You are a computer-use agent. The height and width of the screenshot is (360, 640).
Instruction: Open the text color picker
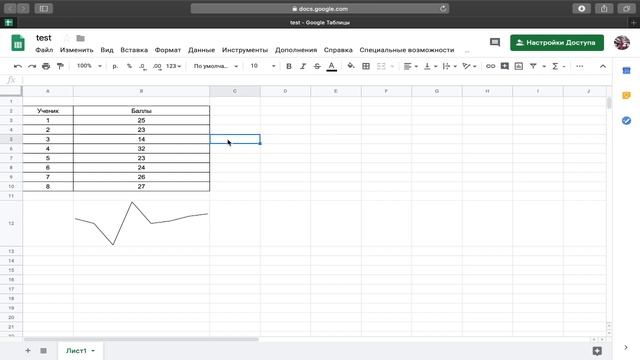[331, 66]
